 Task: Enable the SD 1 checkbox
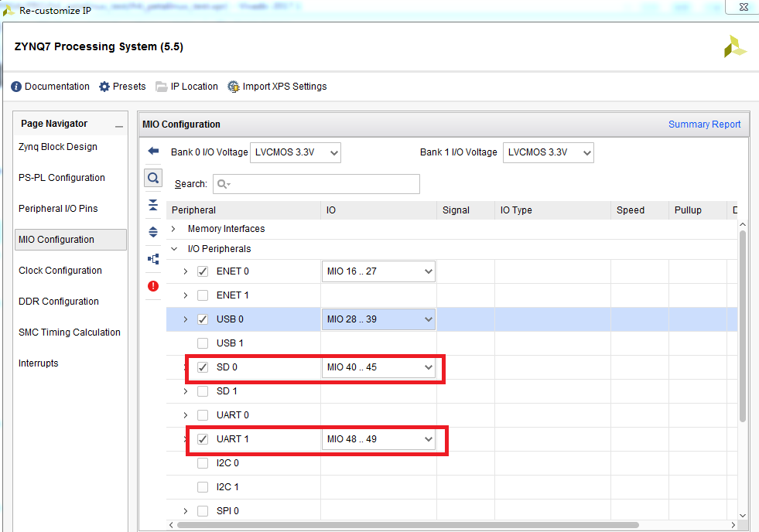203,391
